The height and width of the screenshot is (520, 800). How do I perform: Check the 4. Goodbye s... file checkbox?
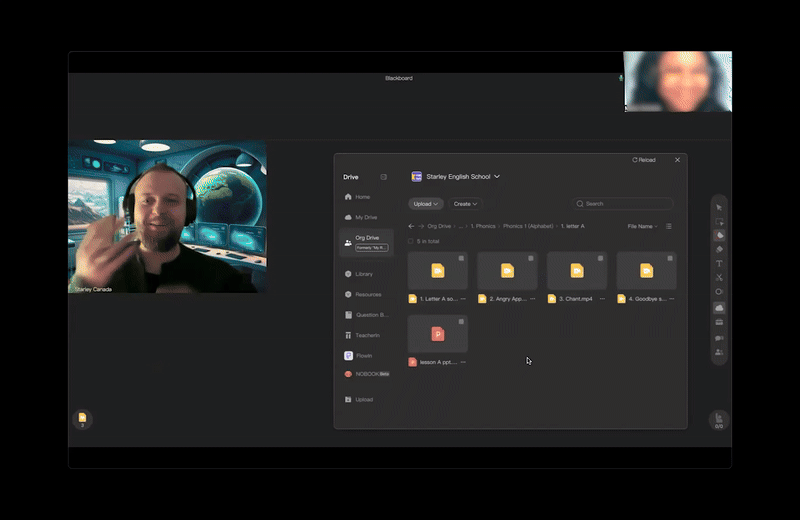(x=670, y=258)
